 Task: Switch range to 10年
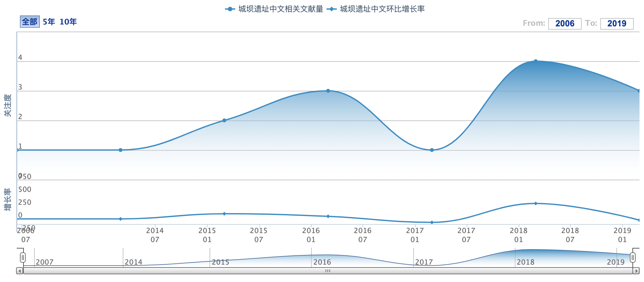(x=68, y=22)
